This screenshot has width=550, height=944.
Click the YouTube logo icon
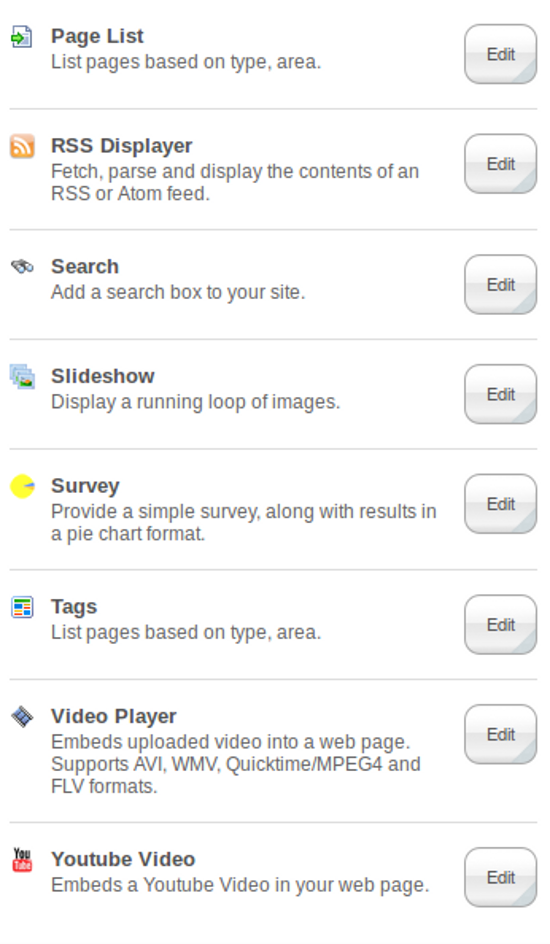(x=22, y=860)
